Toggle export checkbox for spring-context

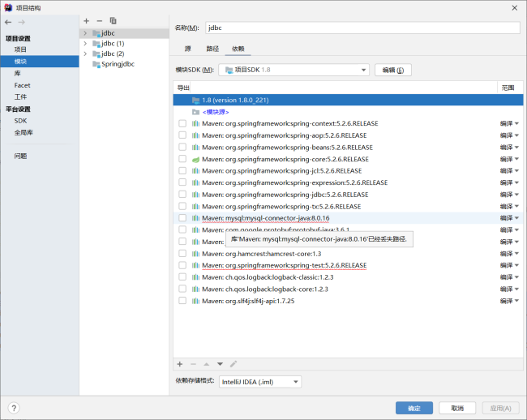182,123
